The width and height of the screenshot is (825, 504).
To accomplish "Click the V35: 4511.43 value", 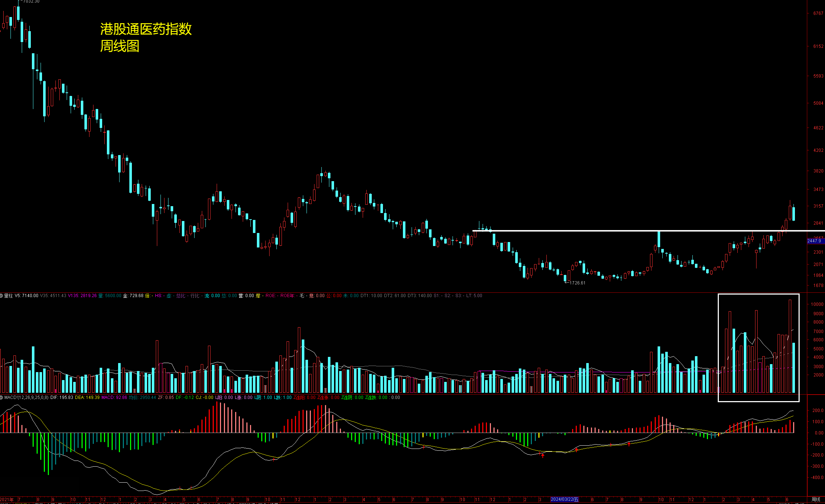I will (53, 296).
